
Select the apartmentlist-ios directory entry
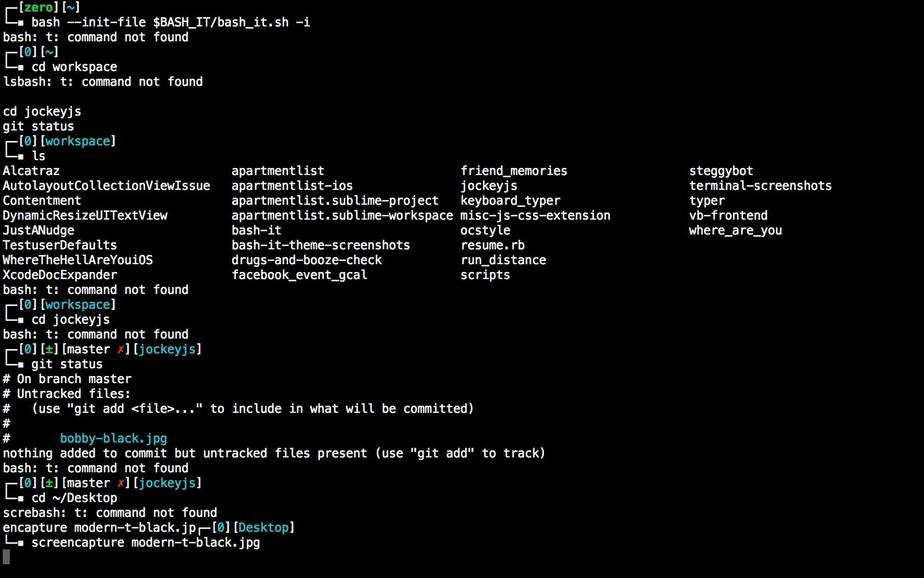click(292, 186)
